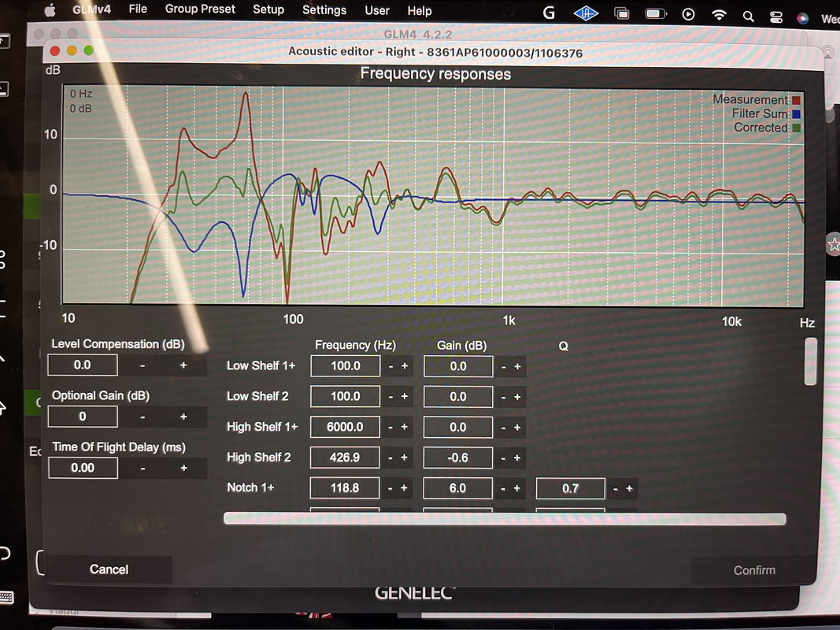Click the horizontal scrollbar below filters
This screenshot has height=630, width=840.
click(x=505, y=519)
